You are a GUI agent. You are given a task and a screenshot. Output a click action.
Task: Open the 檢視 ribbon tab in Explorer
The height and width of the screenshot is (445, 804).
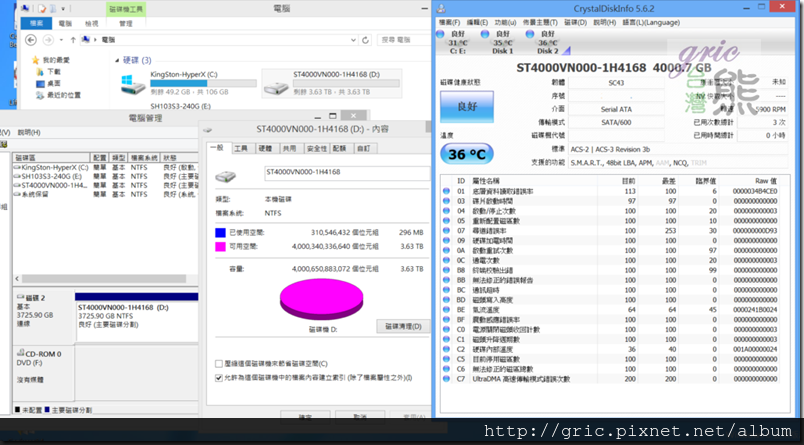pyautogui.click(x=91, y=24)
